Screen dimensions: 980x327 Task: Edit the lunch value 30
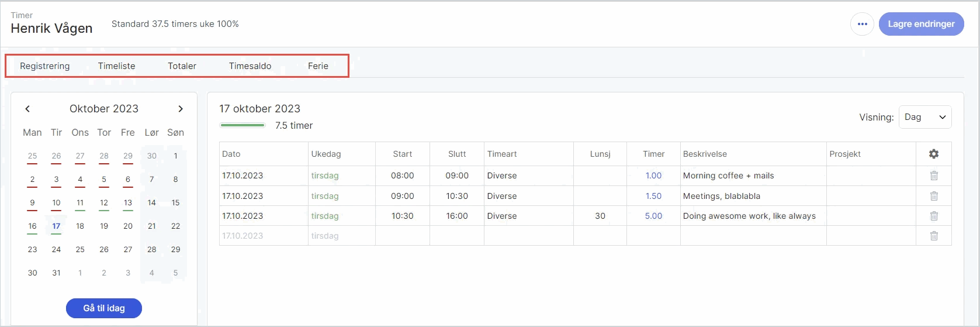point(600,216)
